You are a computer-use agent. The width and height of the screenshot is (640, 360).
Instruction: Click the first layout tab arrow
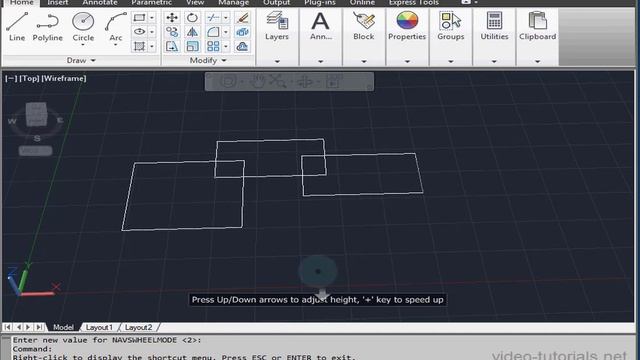tap(7, 327)
